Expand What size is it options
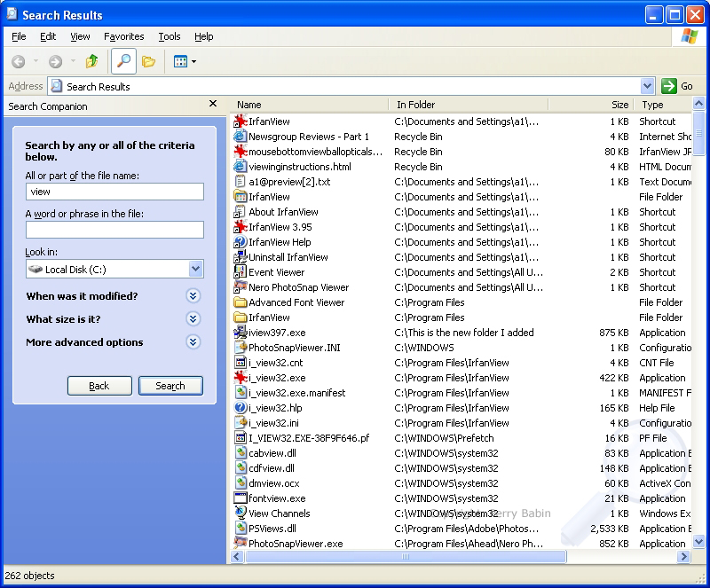The image size is (710, 588). [x=193, y=319]
